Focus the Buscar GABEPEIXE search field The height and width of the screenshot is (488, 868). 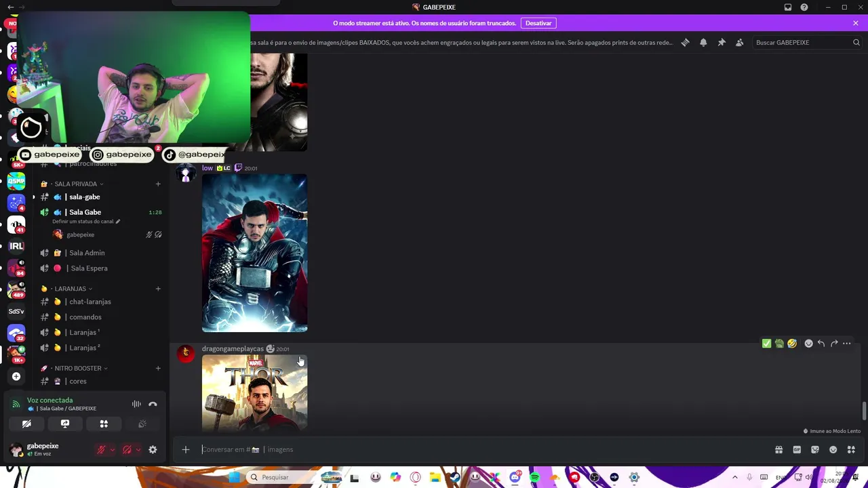807,42
